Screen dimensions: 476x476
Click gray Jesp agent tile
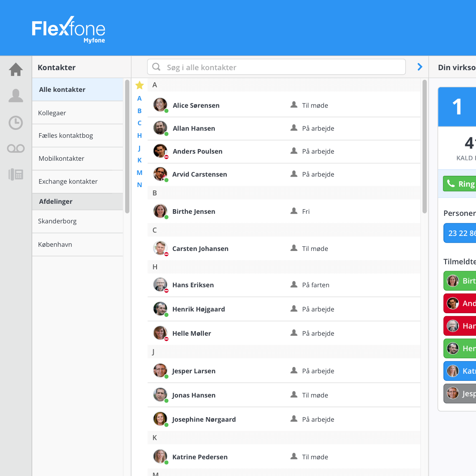pos(460,393)
